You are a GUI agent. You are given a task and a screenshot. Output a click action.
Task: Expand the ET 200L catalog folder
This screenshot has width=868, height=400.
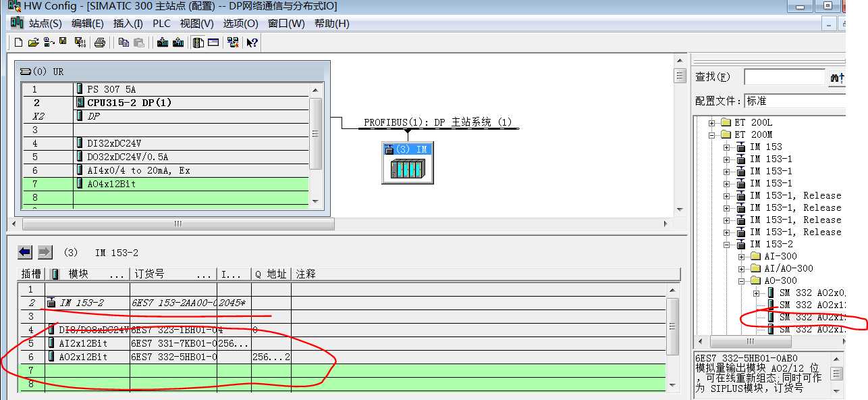pos(711,122)
